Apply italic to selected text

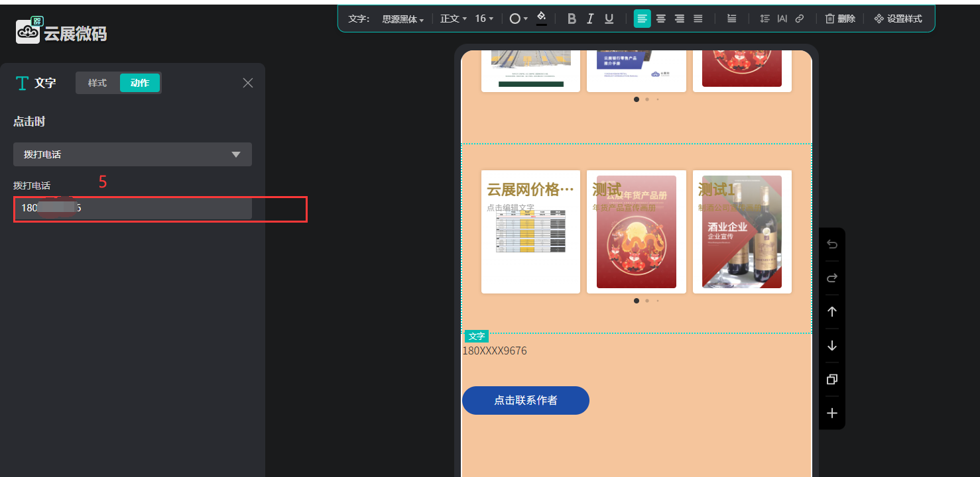pyautogui.click(x=590, y=19)
